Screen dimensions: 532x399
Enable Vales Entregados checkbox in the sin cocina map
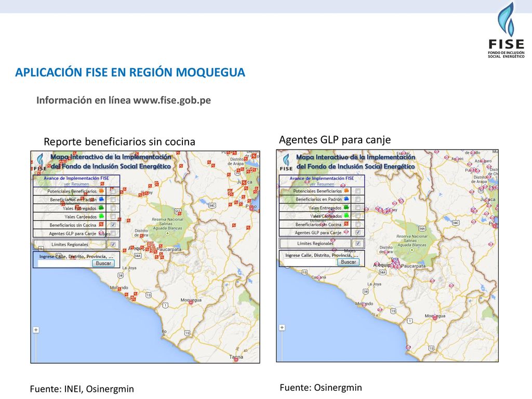point(113,208)
